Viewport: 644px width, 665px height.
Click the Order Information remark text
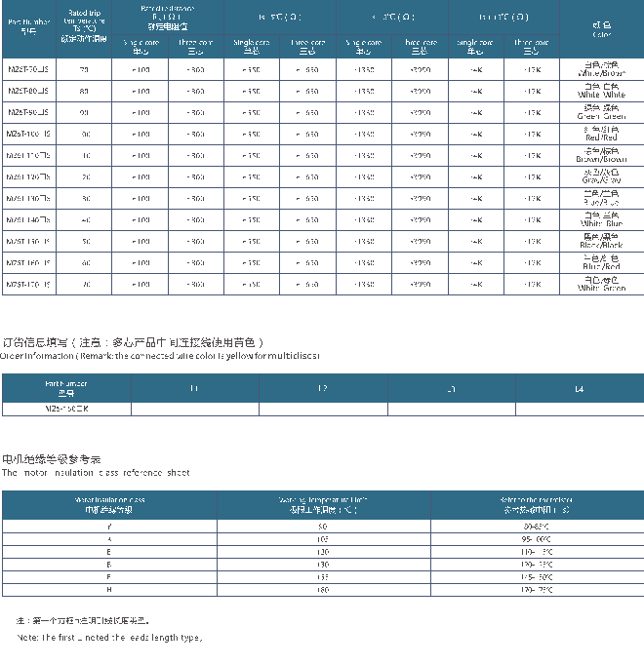tap(160, 356)
